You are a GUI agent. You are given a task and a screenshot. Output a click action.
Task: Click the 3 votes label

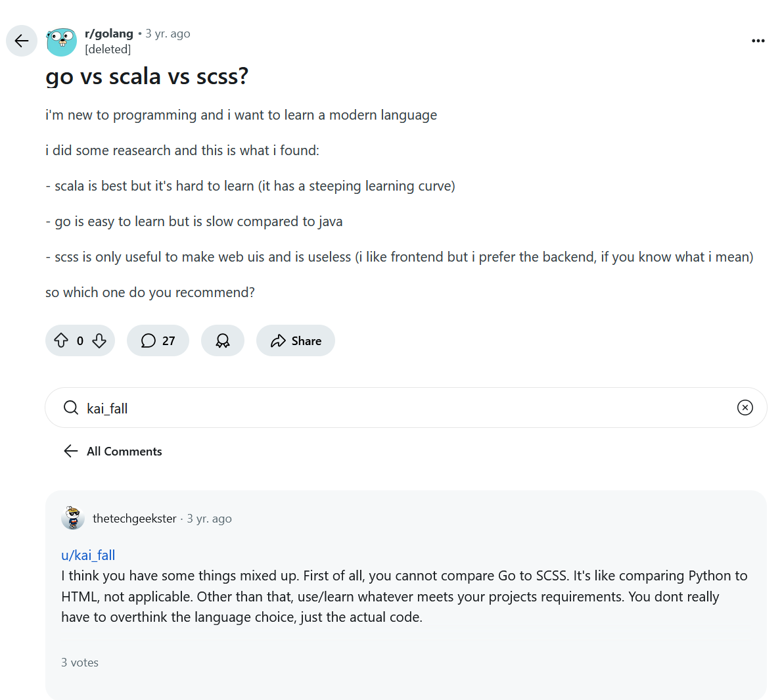click(x=80, y=663)
